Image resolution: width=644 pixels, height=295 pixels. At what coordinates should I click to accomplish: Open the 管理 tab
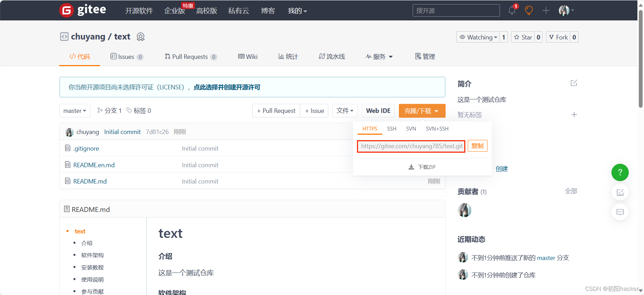tap(425, 56)
